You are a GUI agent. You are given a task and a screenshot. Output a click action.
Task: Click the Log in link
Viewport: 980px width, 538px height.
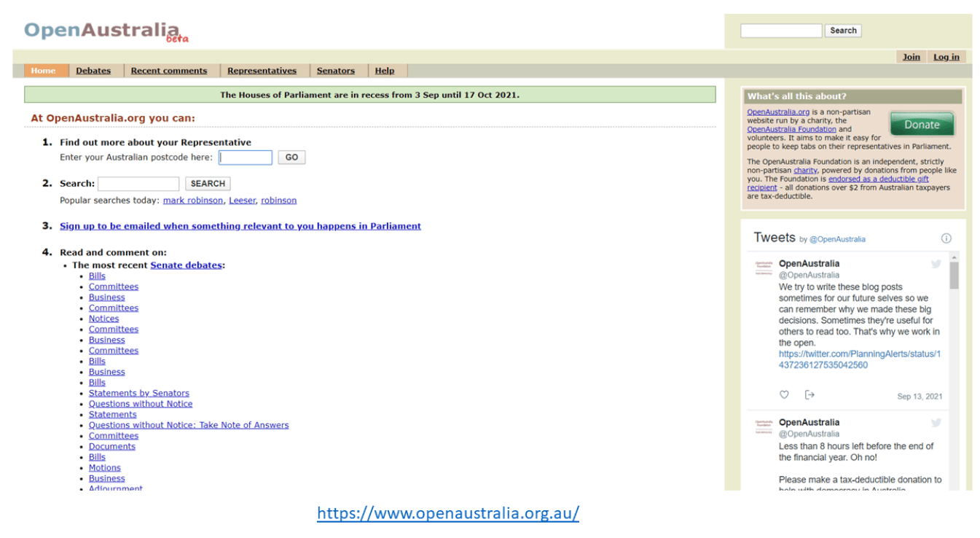(x=946, y=57)
